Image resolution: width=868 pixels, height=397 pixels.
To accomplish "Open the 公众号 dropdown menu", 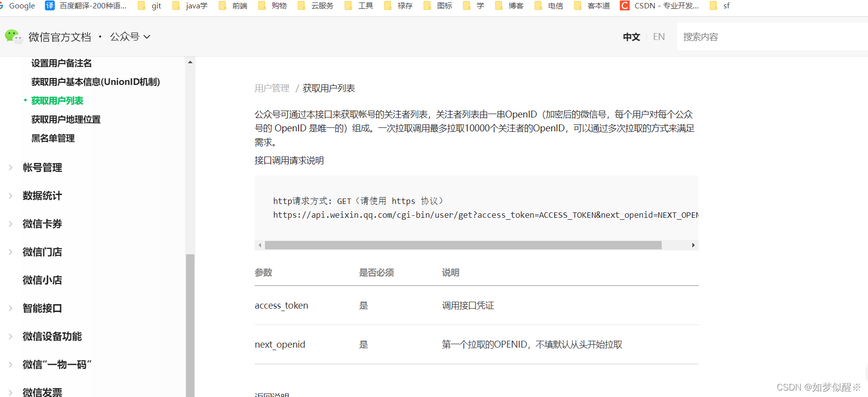I will (x=130, y=37).
